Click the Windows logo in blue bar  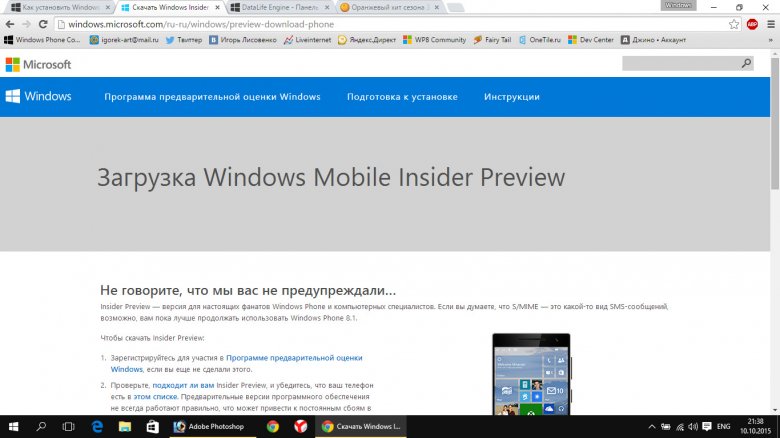(38, 96)
